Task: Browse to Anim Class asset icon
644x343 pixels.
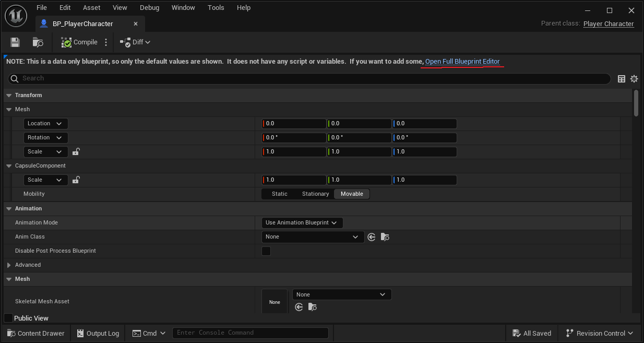Action: point(385,237)
